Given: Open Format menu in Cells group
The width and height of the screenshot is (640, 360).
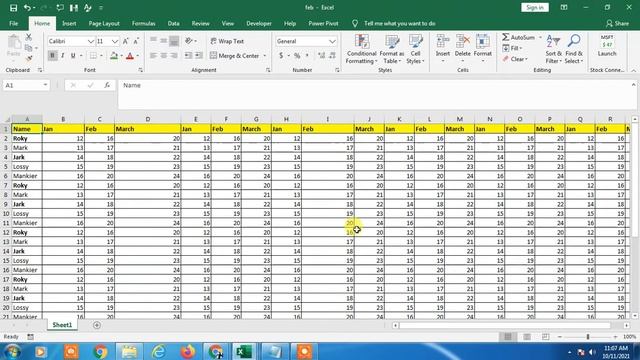Looking at the screenshot, I should tap(482, 49).
